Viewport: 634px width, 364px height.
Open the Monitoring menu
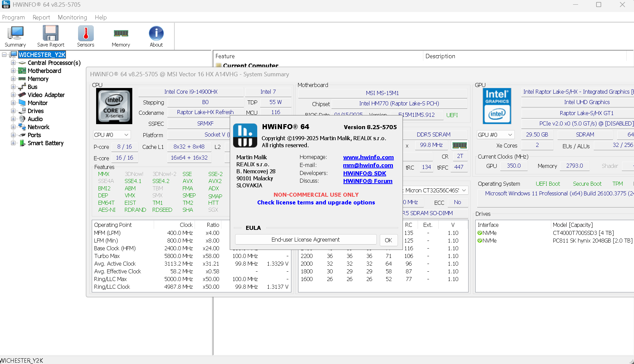(72, 17)
